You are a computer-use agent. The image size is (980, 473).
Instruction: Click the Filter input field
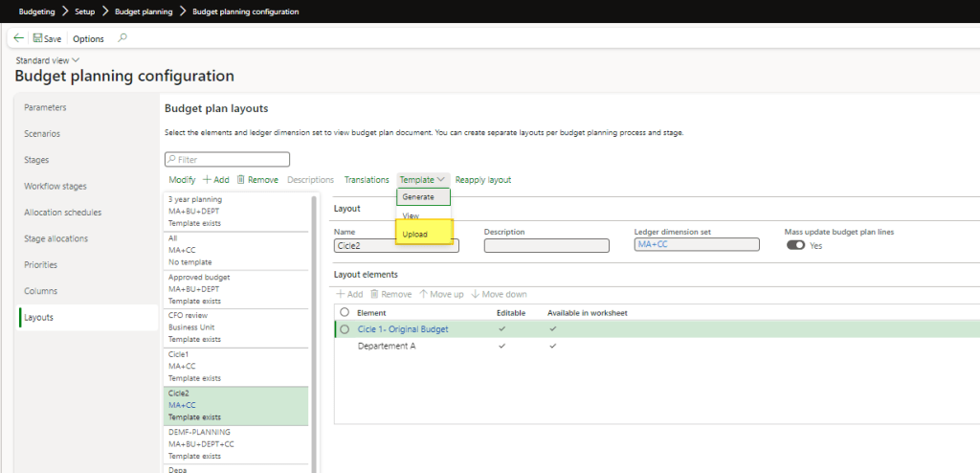[228, 160]
